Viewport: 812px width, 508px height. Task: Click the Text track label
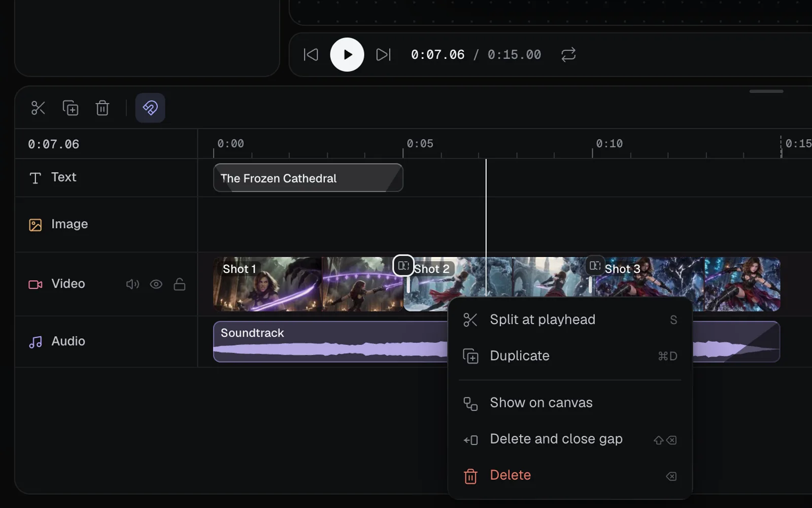coord(63,177)
